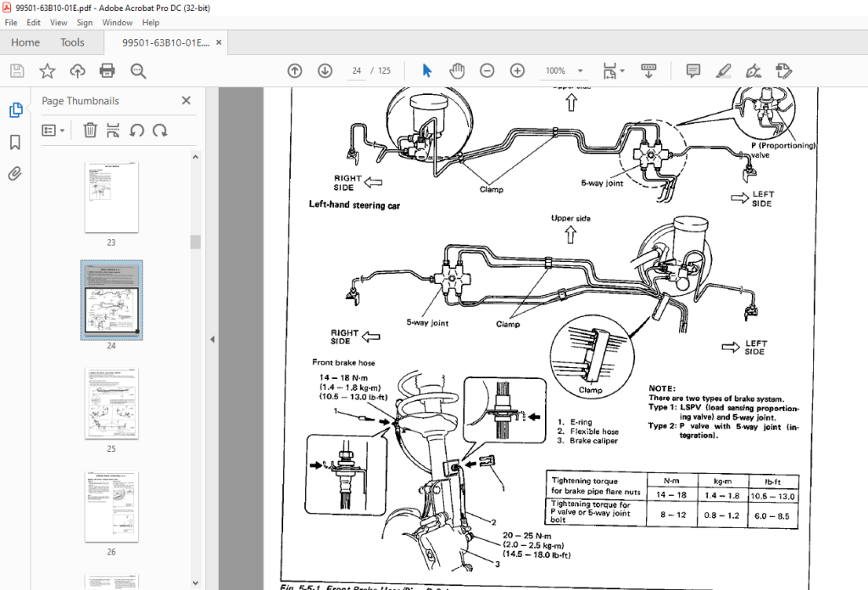Click the Page Thumbnails panel title

[x=81, y=101]
